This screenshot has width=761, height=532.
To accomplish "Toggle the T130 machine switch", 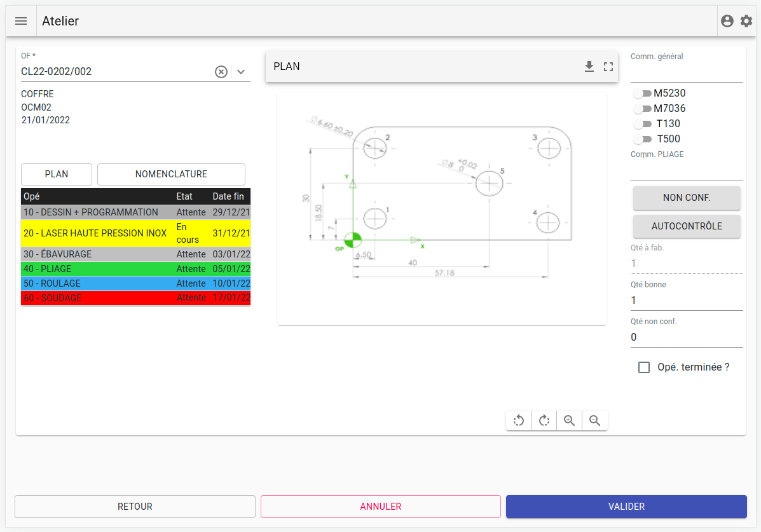I will pyautogui.click(x=642, y=124).
